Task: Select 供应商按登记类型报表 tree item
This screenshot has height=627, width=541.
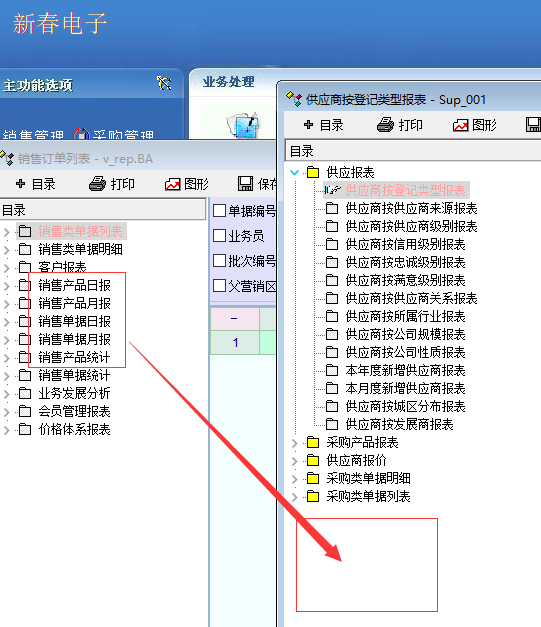Action: pos(405,190)
